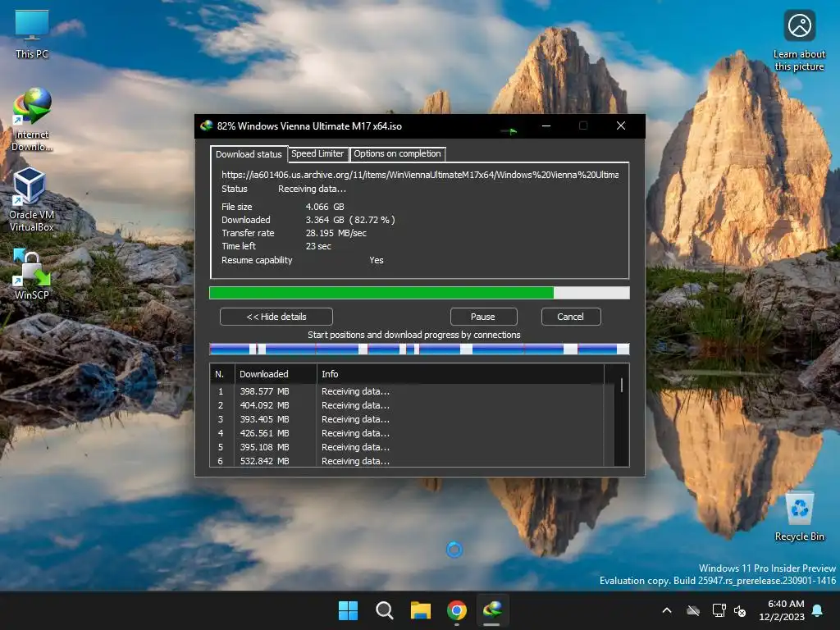The width and height of the screenshot is (840, 630).
Task: Open File Explorer from taskbar
Action: pyautogui.click(x=421, y=610)
